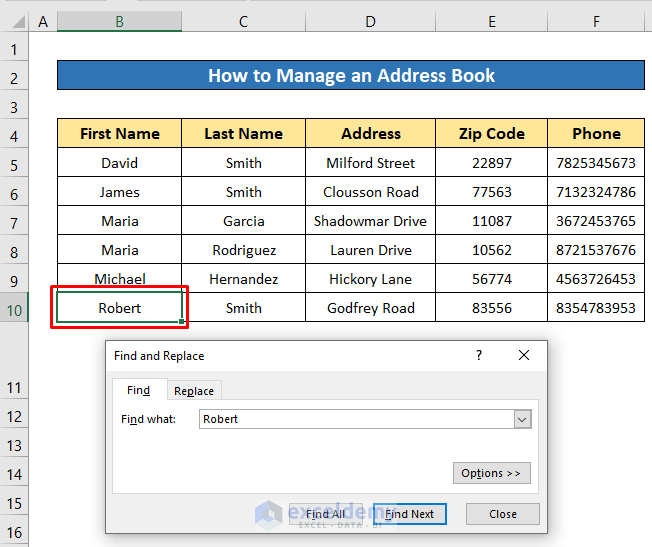Select the Find tab
The height and width of the screenshot is (547, 652).
pos(138,391)
